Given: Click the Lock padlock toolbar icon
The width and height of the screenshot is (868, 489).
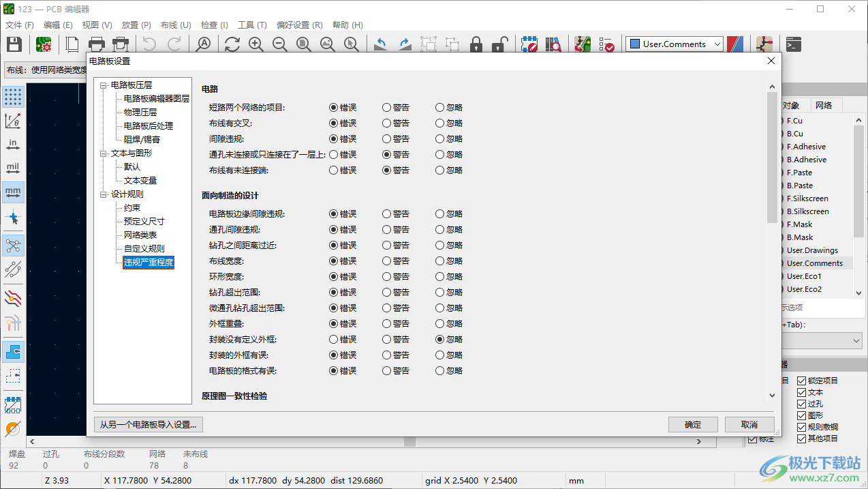Looking at the screenshot, I should click(x=476, y=44).
